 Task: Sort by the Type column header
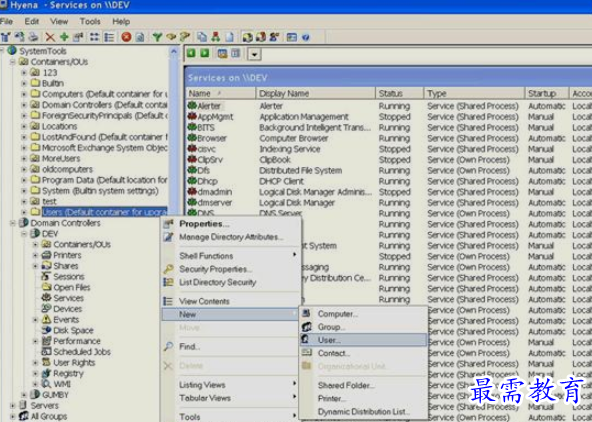(474, 93)
